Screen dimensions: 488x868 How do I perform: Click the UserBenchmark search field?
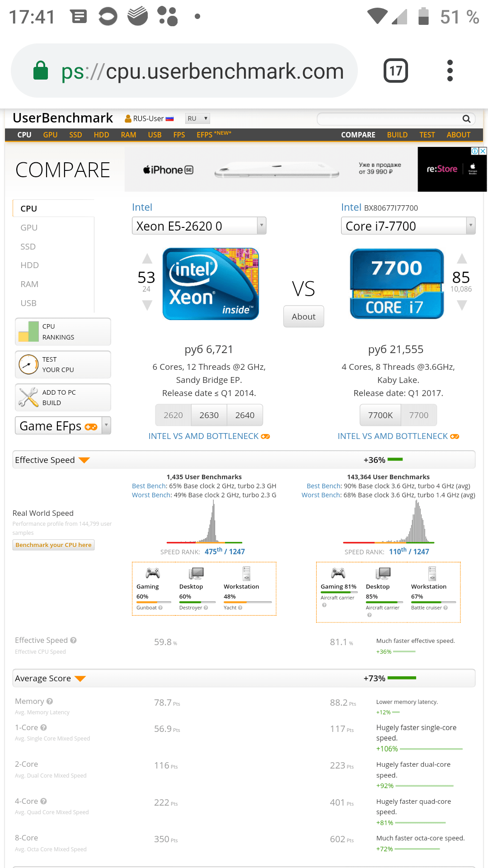pyautogui.click(x=389, y=119)
